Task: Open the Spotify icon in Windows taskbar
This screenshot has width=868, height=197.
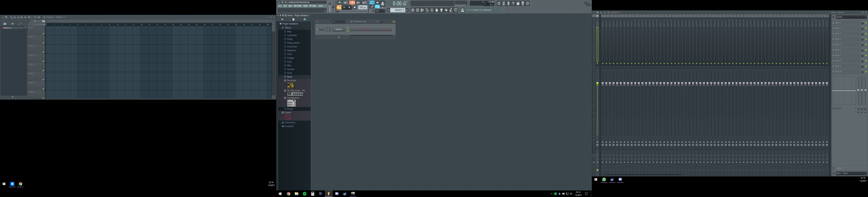Action: (x=305, y=194)
